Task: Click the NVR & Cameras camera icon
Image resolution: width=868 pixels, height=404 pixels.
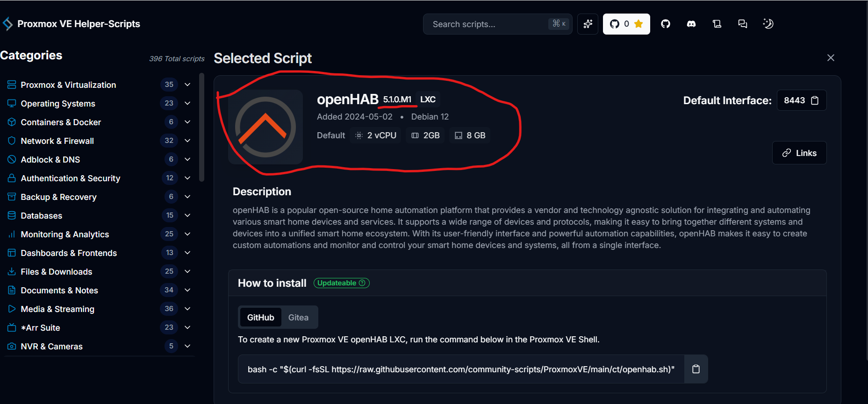Action: (x=12, y=346)
